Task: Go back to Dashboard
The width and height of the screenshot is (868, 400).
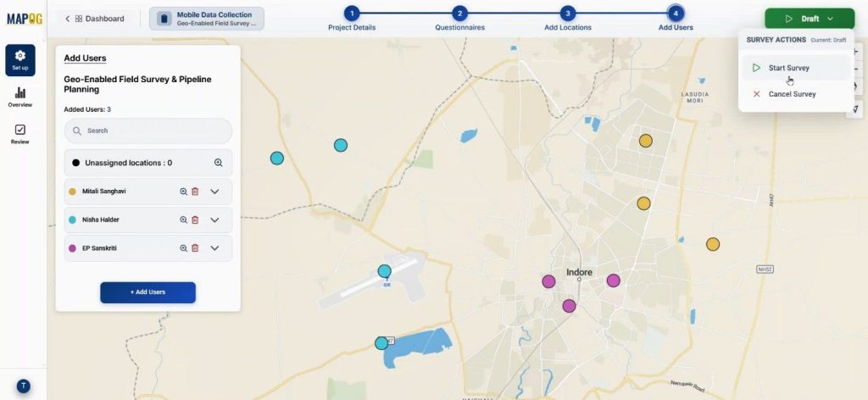Action: 95,19
